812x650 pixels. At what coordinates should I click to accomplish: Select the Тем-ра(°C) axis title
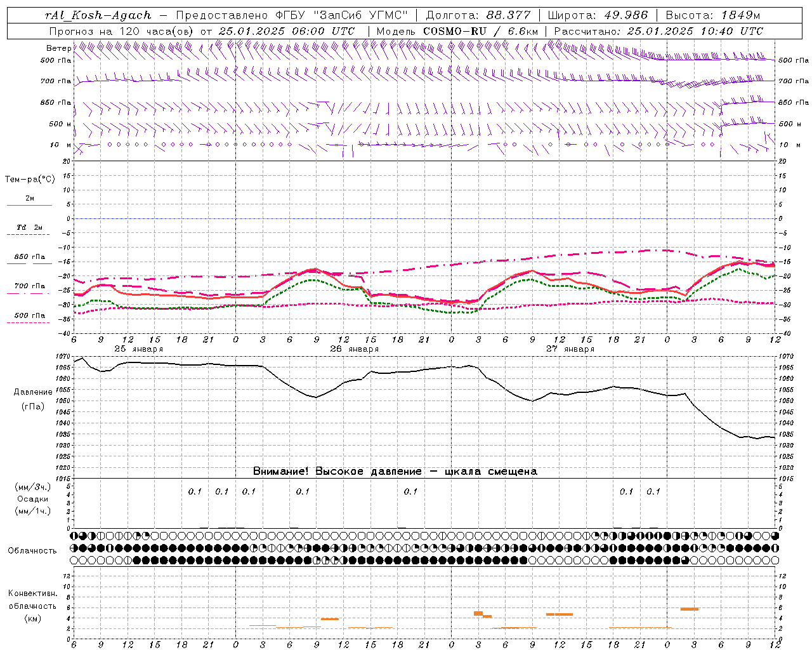pyautogui.click(x=30, y=180)
